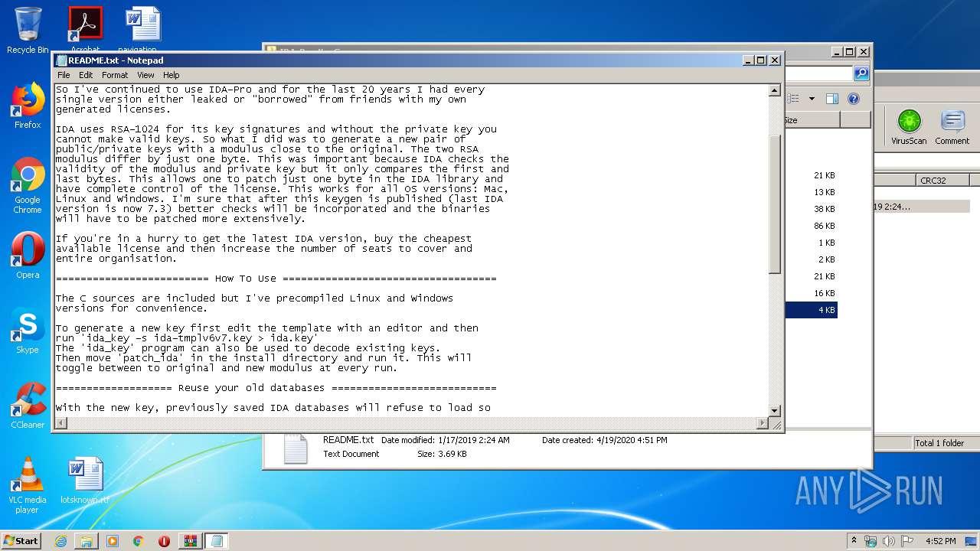Viewport: 980px width, 551px height.
Task: Launch Firefox from the desktop
Action: 28,106
